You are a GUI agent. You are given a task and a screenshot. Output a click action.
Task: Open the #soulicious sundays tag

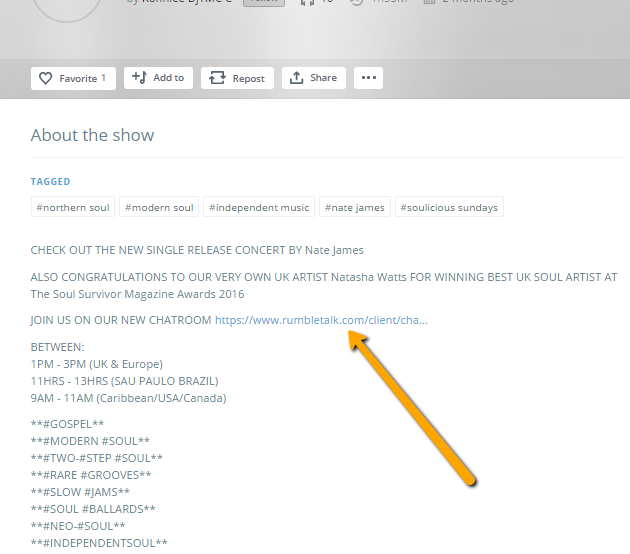(449, 207)
